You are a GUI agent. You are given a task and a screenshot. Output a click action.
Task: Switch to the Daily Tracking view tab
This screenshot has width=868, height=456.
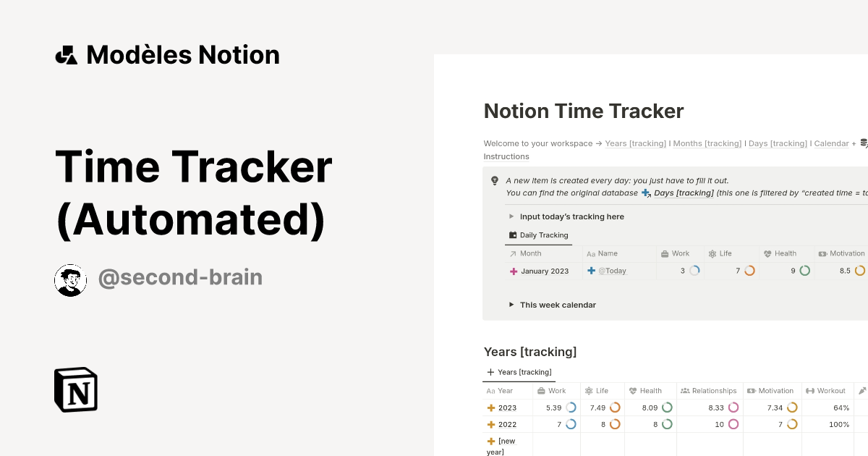(544, 235)
